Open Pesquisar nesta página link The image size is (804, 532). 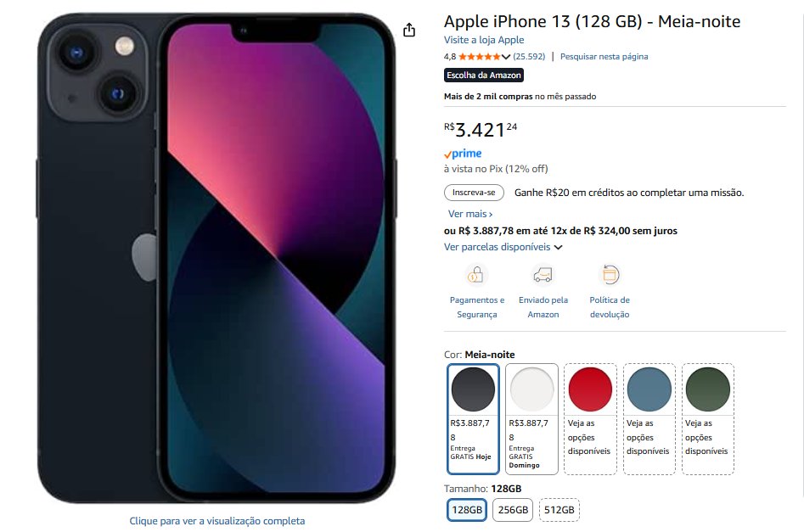pos(604,56)
